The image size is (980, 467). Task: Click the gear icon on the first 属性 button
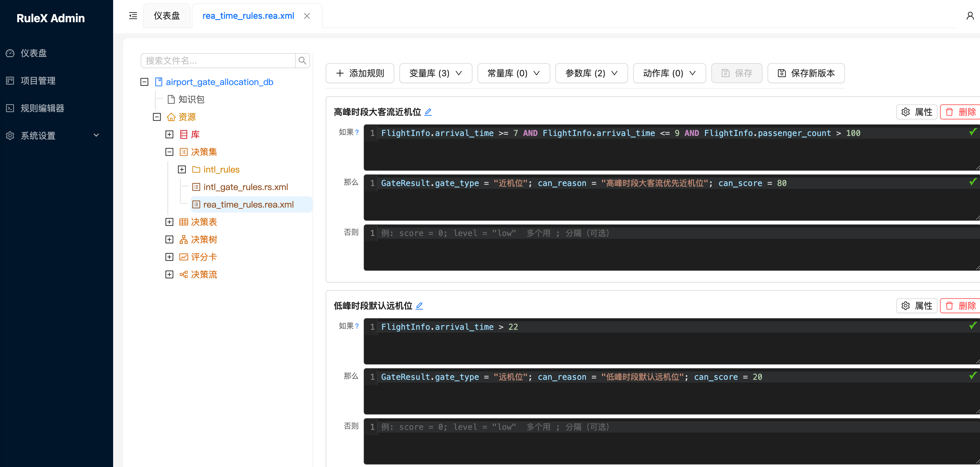(905, 112)
